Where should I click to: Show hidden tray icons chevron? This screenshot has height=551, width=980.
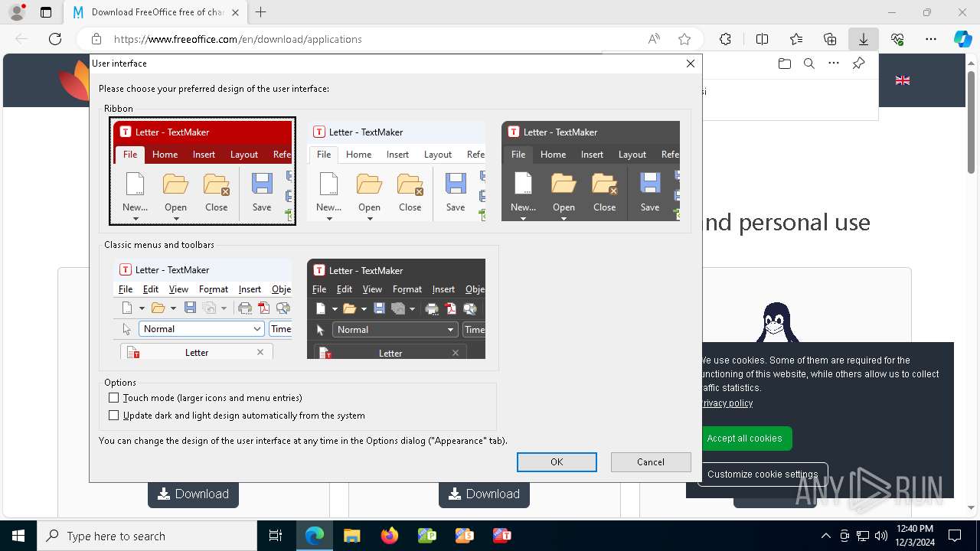pyautogui.click(x=825, y=536)
